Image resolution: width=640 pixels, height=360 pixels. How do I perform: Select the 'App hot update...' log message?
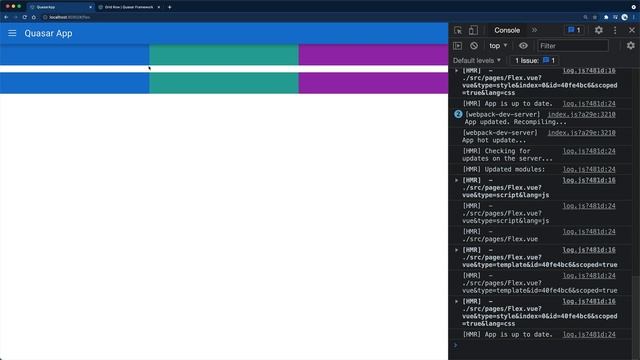[x=494, y=140]
